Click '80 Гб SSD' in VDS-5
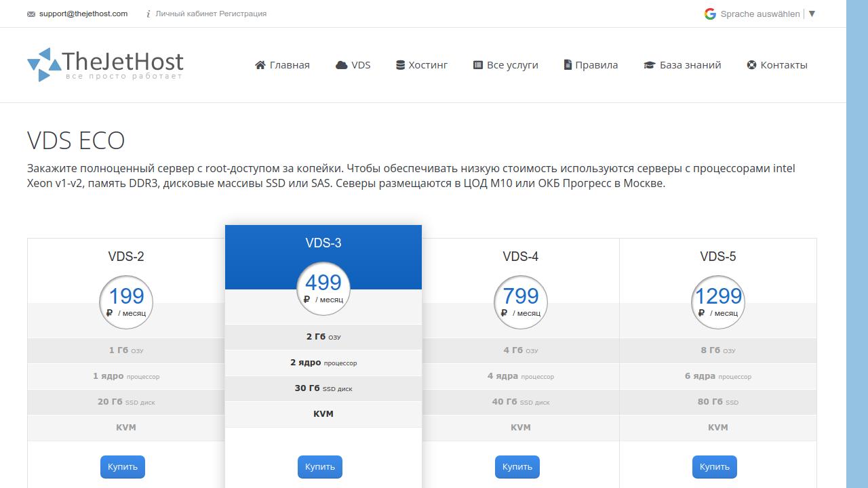This screenshot has height=488, width=868. point(718,402)
